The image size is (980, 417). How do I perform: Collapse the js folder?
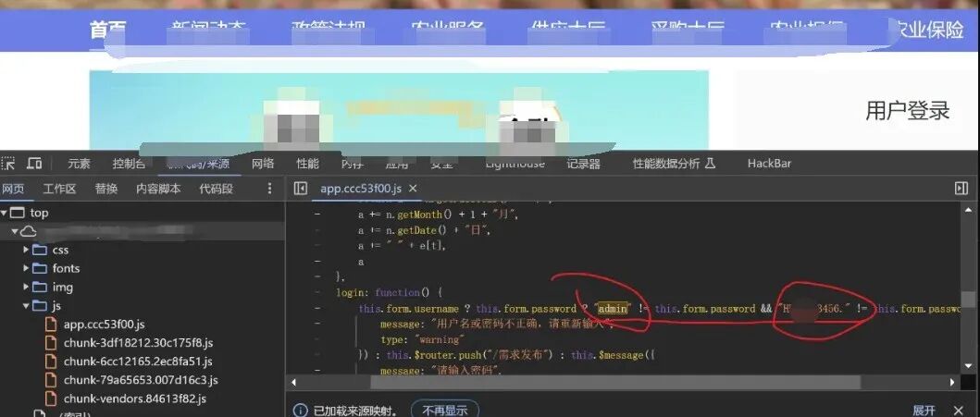click(x=26, y=306)
